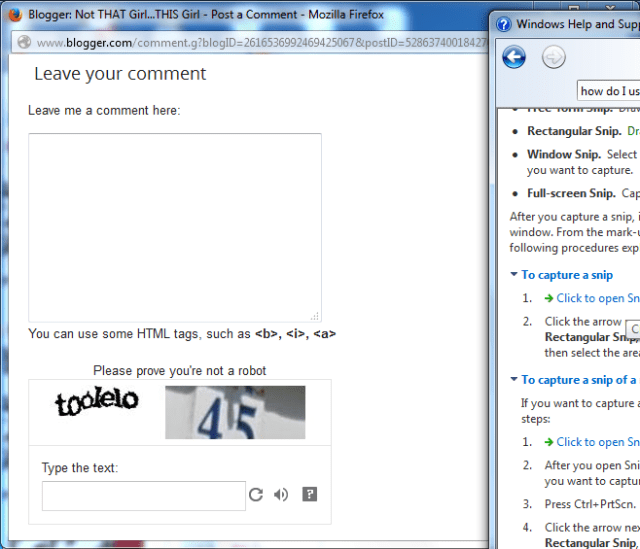Image resolution: width=640 pixels, height=549 pixels.
Task: Click the distorted 'toolelo' captcha word image
Action: (96, 403)
